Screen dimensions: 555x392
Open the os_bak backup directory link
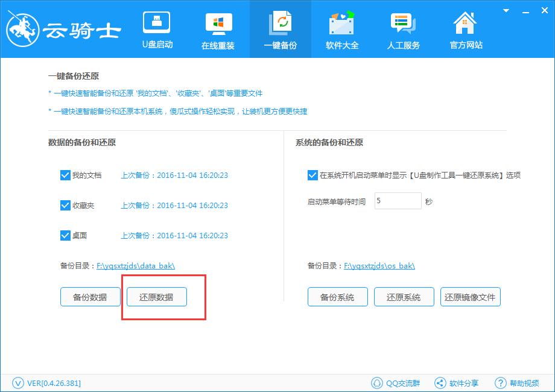(x=379, y=266)
